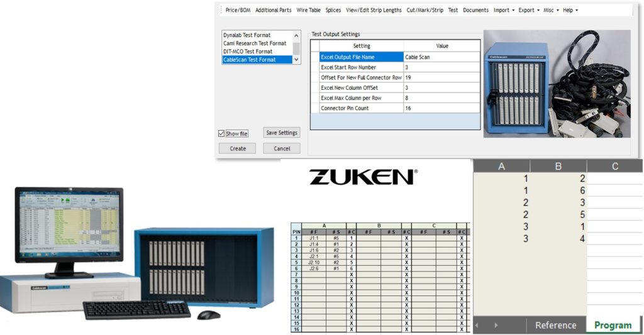Tick the Show file checkbox

pyautogui.click(x=221, y=134)
